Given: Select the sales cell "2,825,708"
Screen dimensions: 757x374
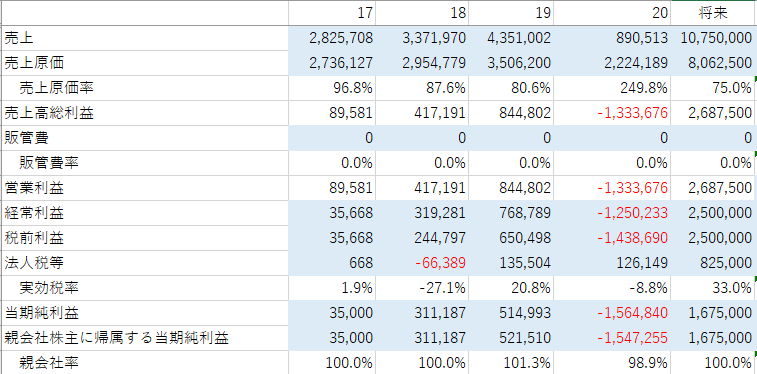Looking at the screenshot, I should [332, 38].
